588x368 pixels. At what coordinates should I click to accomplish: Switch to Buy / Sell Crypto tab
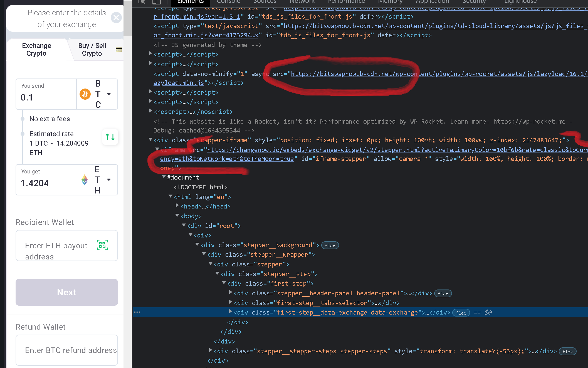[92, 50]
